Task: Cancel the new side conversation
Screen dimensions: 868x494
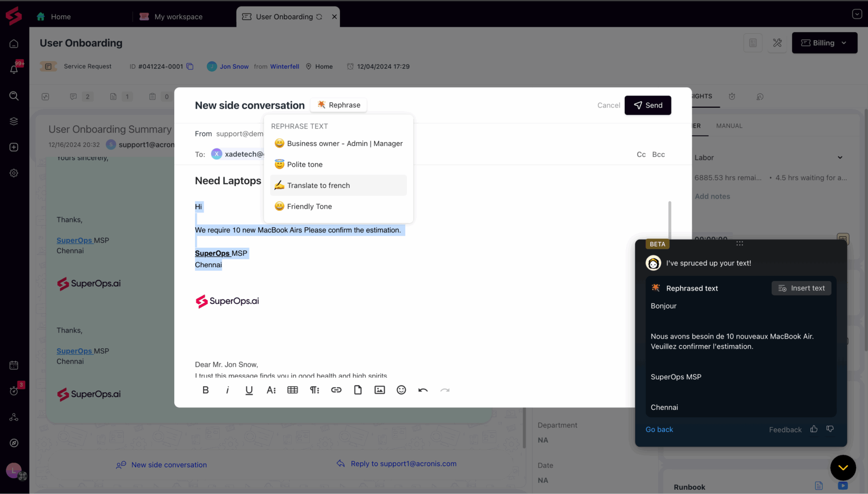Action: tap(609, 105)
